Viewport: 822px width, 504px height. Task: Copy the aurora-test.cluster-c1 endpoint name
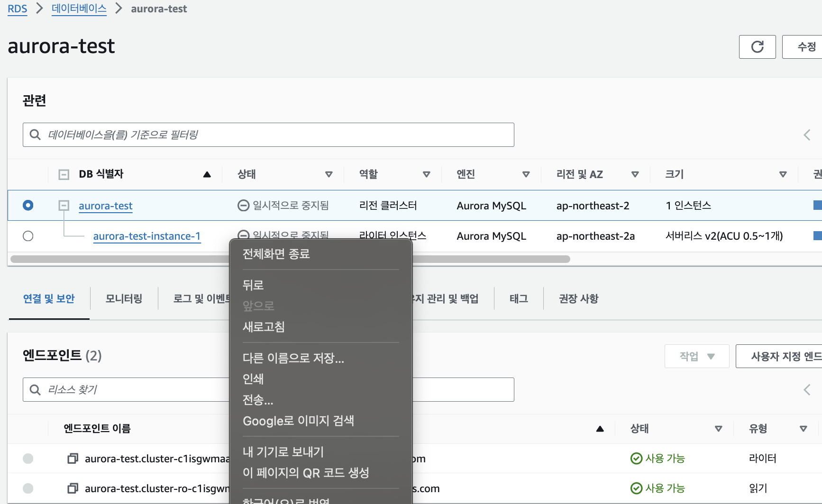(x=73, y=458)
